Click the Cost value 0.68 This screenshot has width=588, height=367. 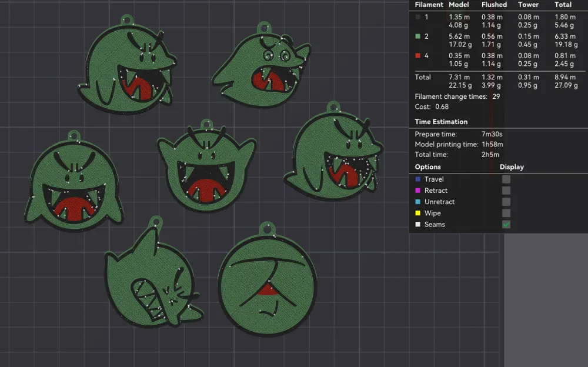(442, 106)
